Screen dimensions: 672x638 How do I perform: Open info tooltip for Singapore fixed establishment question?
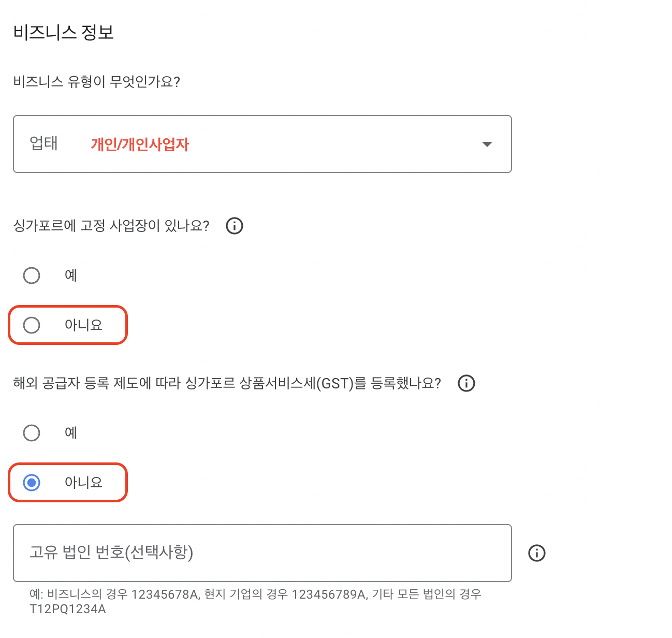[234, 226]
